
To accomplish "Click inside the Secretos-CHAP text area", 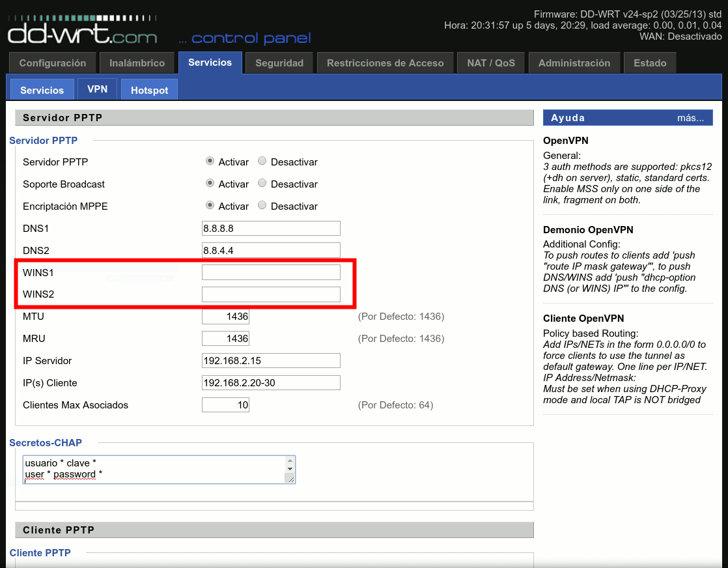I will coord(153,470).
